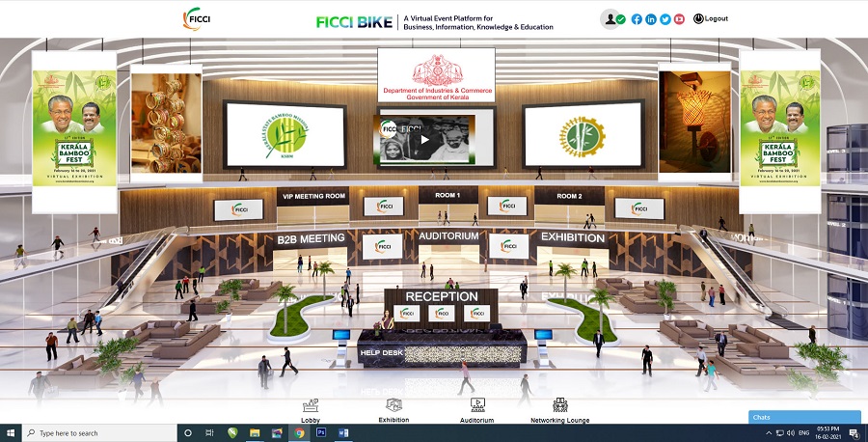This screenshot has height=442, width=868.
Task: Expand the Chats panel
Action: pos(804,417)
